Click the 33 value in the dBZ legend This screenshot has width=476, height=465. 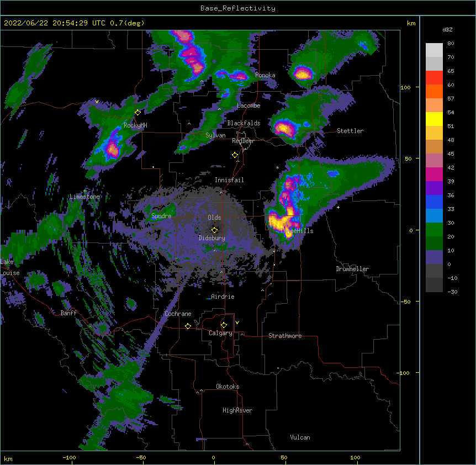451,209
